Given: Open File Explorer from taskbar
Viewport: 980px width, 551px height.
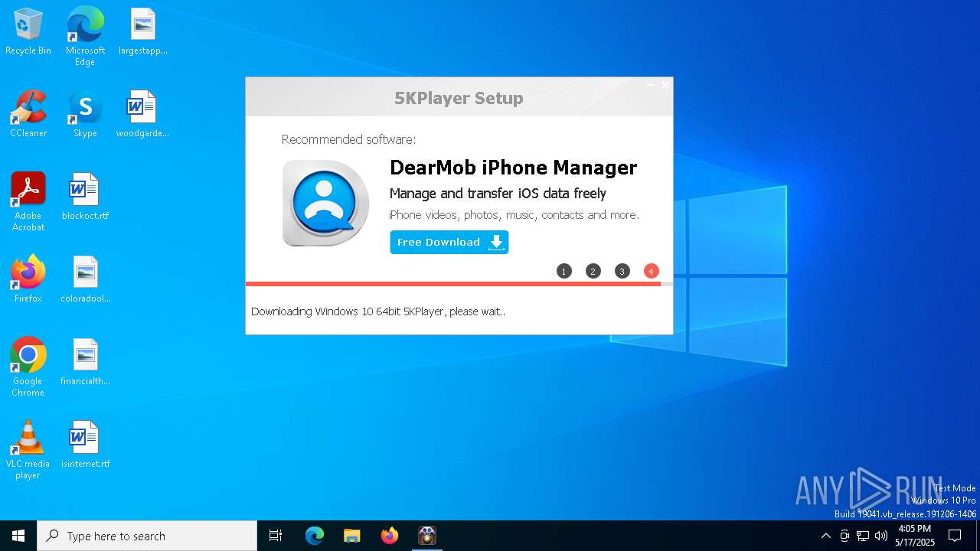Looking at the screenshot, I should (351, 536).
